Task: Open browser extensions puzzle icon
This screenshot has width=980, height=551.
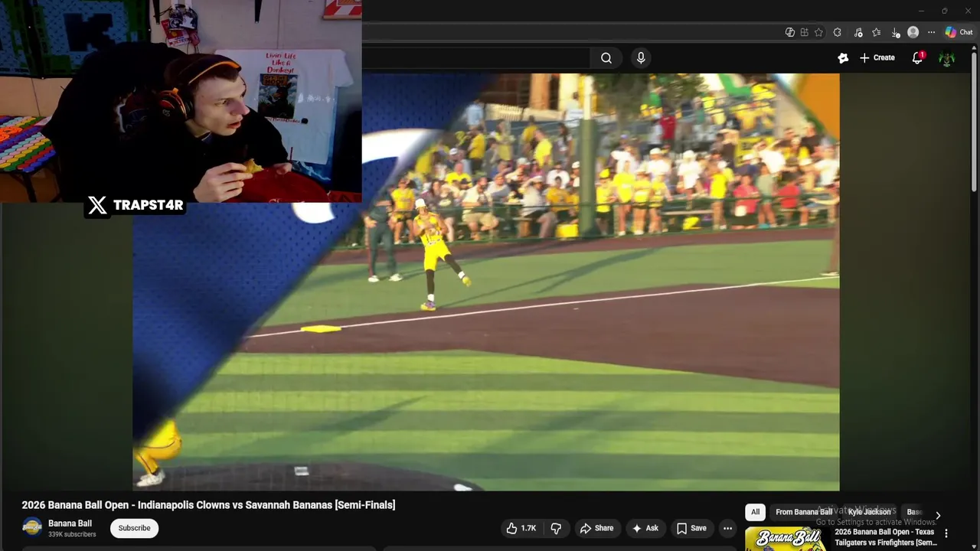Action: [838, 32]
